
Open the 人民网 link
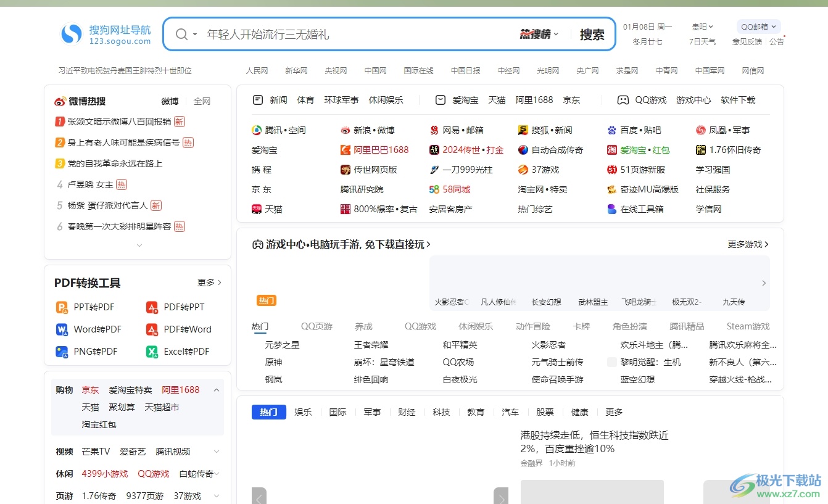[x=257, y=71]
